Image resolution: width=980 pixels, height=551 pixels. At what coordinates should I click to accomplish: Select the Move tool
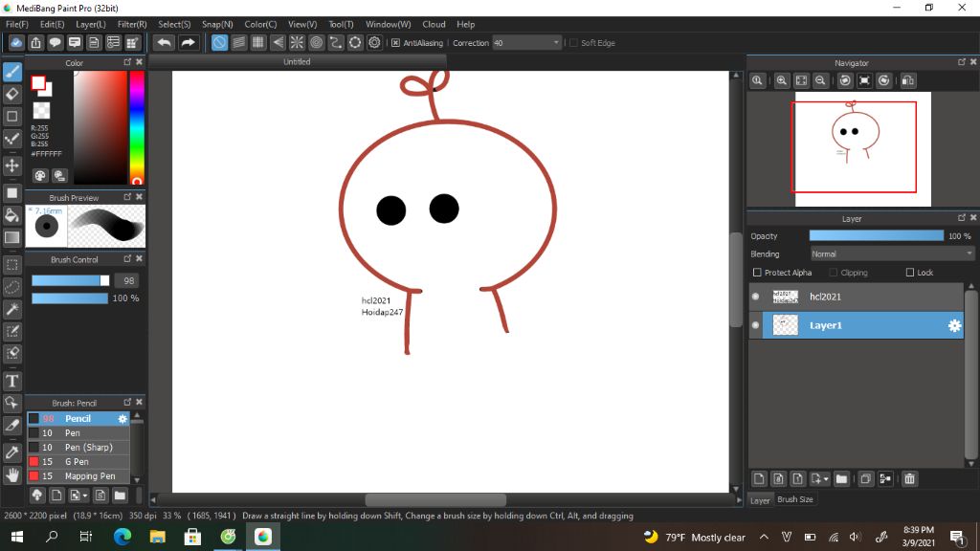(x=11, y=165)
